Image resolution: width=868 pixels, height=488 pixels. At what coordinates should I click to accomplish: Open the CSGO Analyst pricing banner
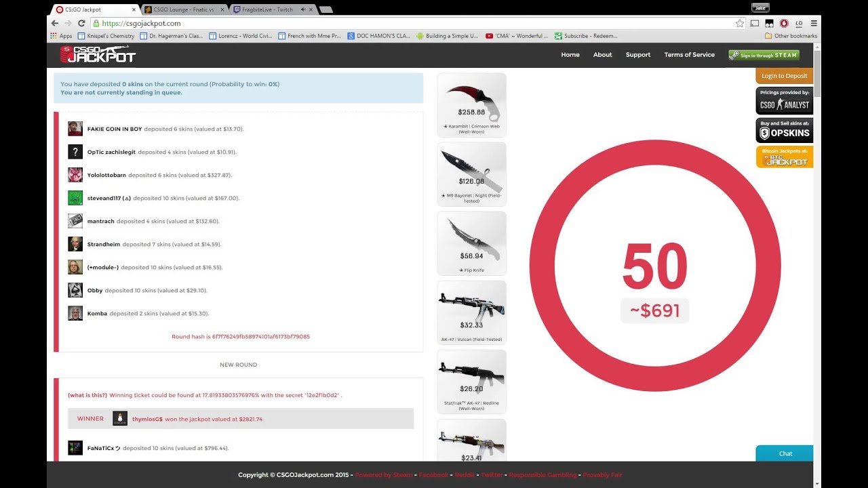784,101
